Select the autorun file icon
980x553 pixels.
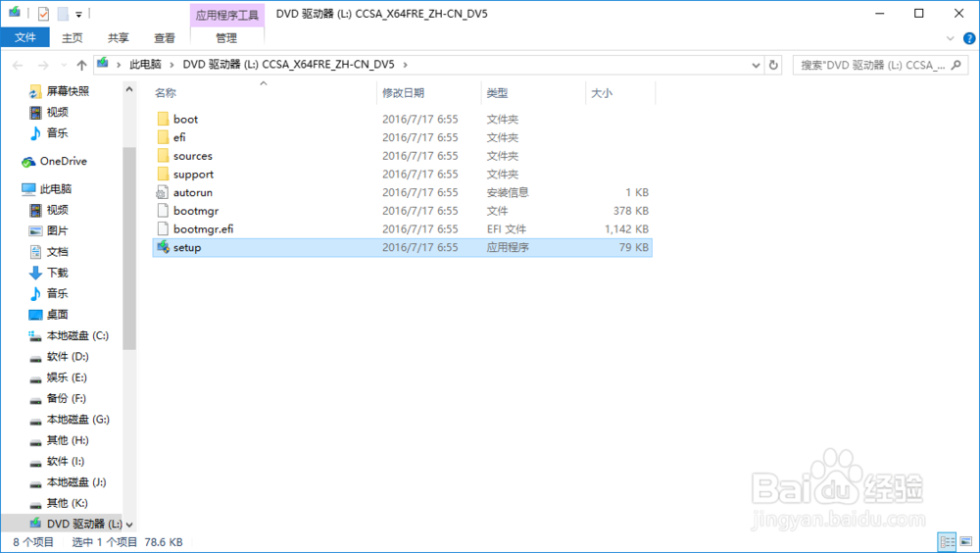coord(163,192)
